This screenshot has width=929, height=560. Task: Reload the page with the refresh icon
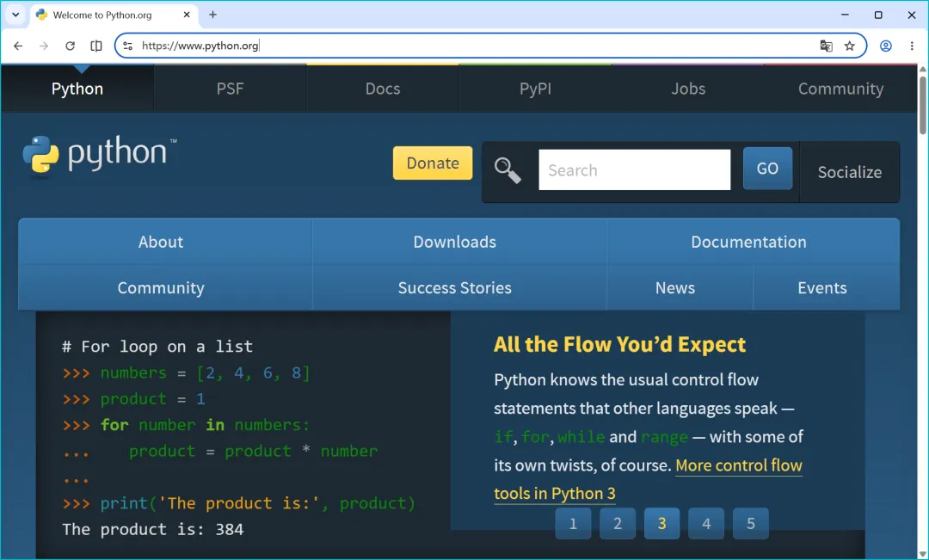coord(70,46)
